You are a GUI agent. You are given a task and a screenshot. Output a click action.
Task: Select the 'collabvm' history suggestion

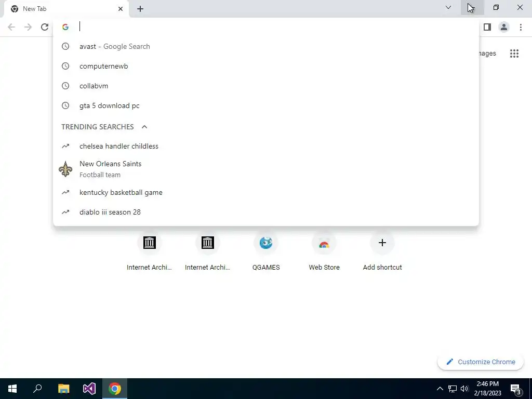click(266, 86)
